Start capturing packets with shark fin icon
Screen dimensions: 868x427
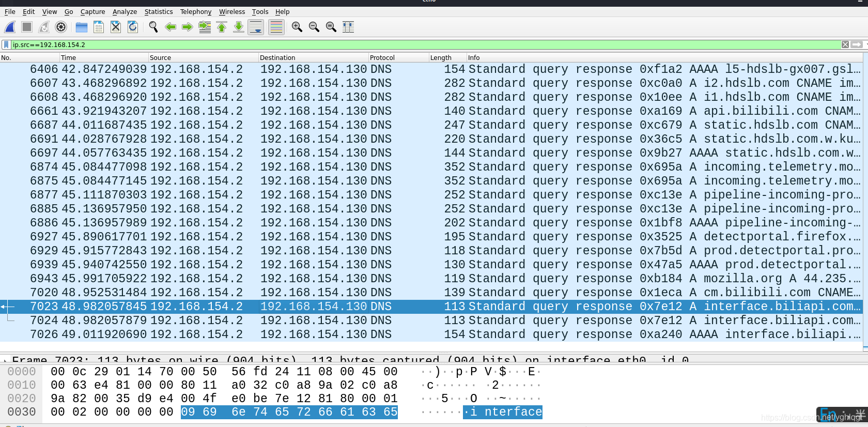tap(10, 27)
